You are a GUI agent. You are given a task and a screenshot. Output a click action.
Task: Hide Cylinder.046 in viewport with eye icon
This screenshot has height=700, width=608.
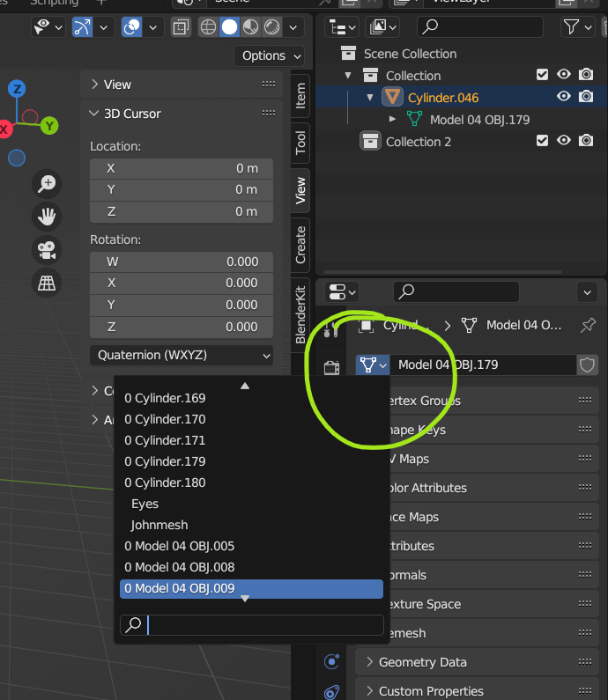564,97
